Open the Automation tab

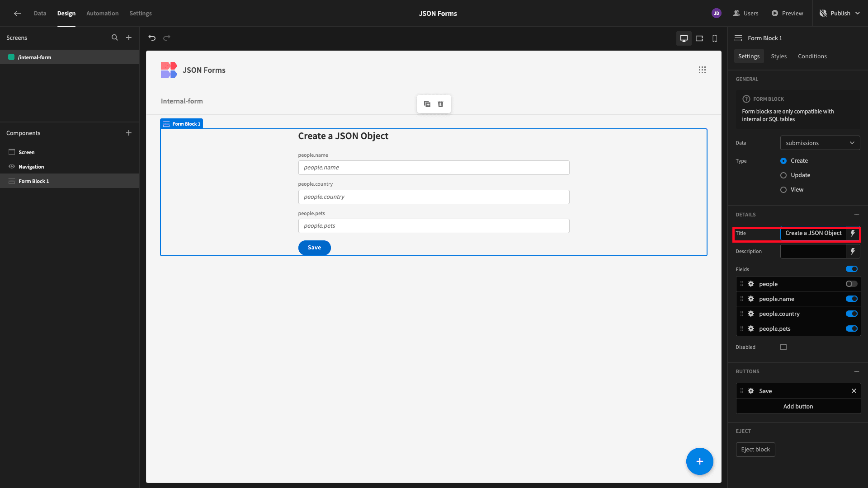[102, 14]
